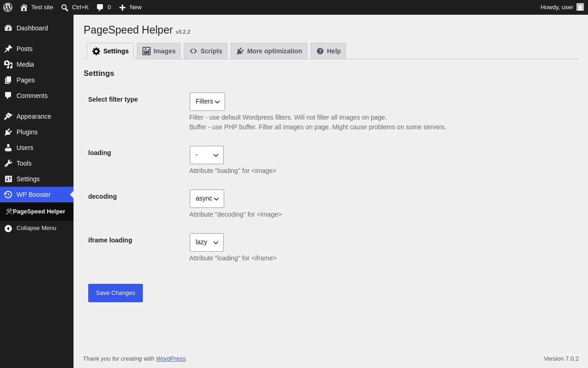Follow the WordPress footer link
The height and width of the screenshot is (368, 588).
coord(171,358)
